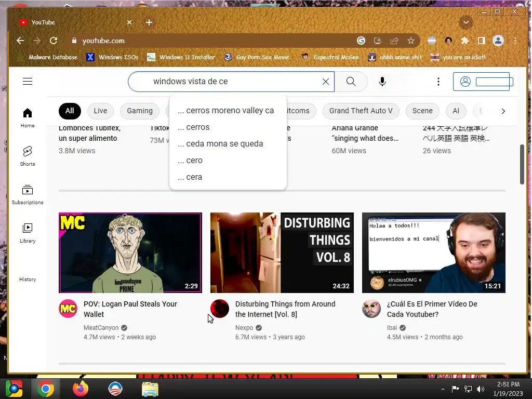The image size is (532, 399).
Task: Click the magnifier search button
Action: coord(351,82)
